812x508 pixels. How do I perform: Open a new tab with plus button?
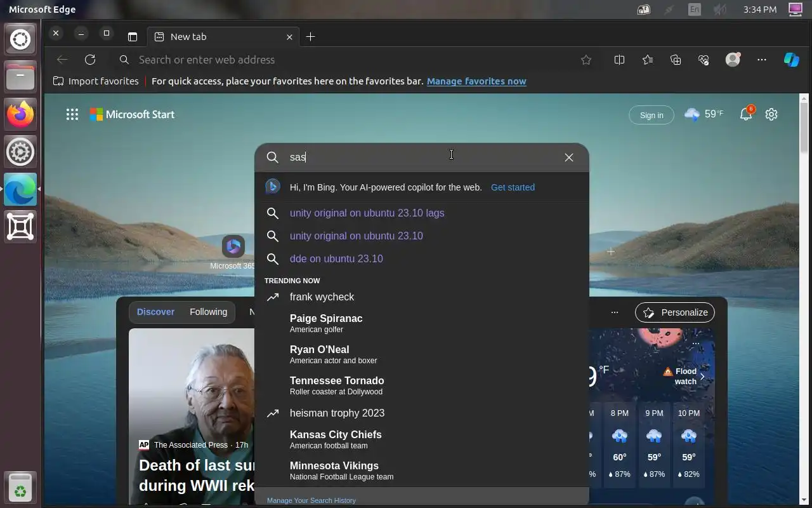[310, 37]
